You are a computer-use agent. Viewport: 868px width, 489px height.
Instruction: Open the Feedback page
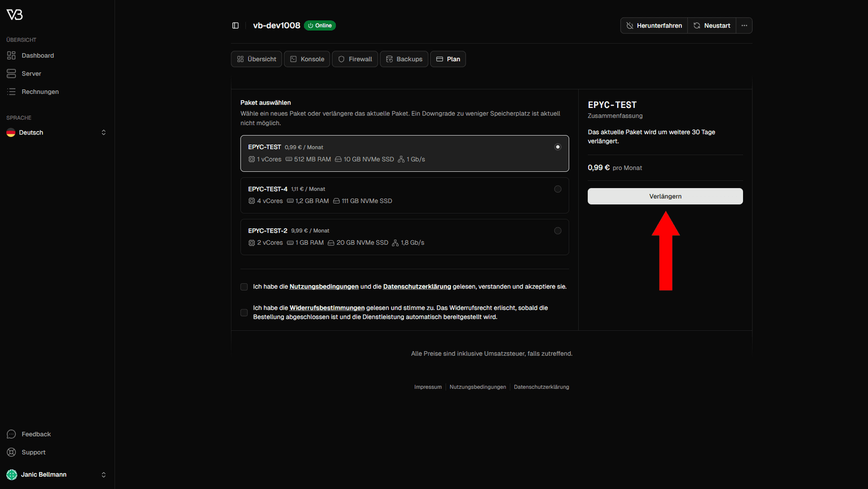pos(36,434)
